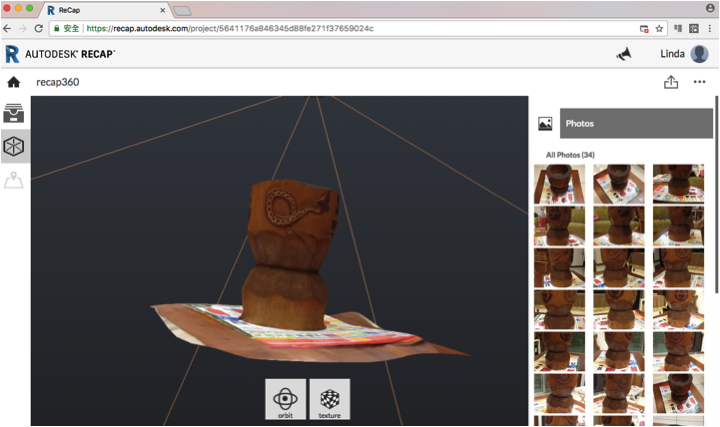Click the secure lock icon in address bar

click(x=56, y=28)
